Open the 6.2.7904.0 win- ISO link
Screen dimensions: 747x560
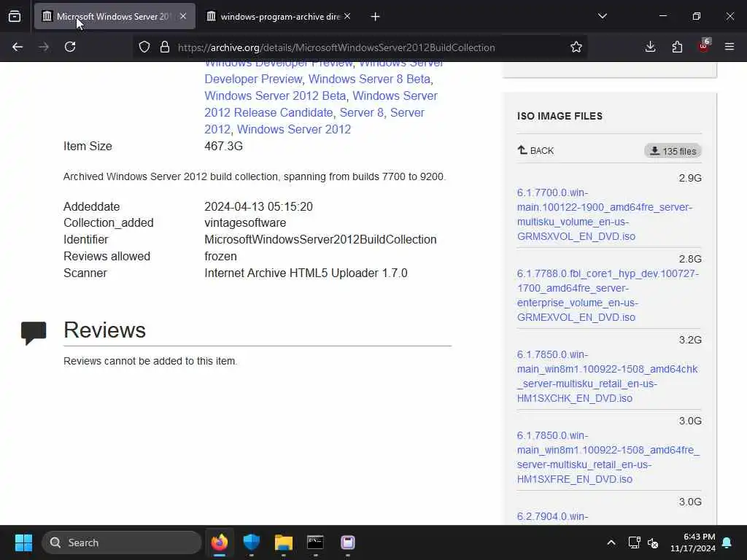click(x=552, y=517)
